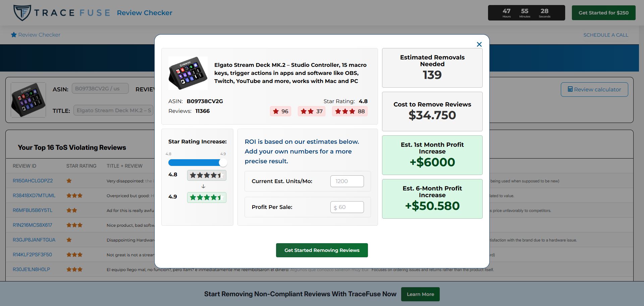The height and width of the screenshot is (306, 644).
Task: Click the Get Started for $250 button
Action: tap(603, 13)
